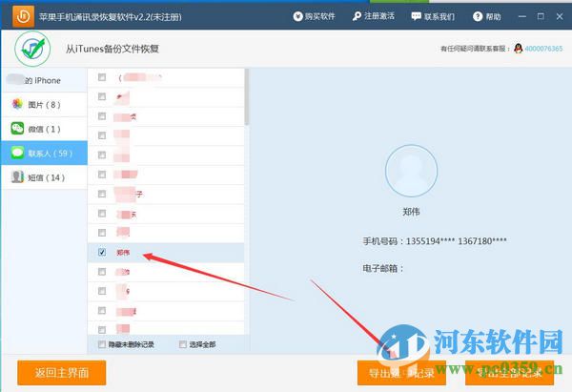572x392 pixels.
Task: Toggle 隐藏未删除记录 checkbox
Action: [x=102, y=344]
